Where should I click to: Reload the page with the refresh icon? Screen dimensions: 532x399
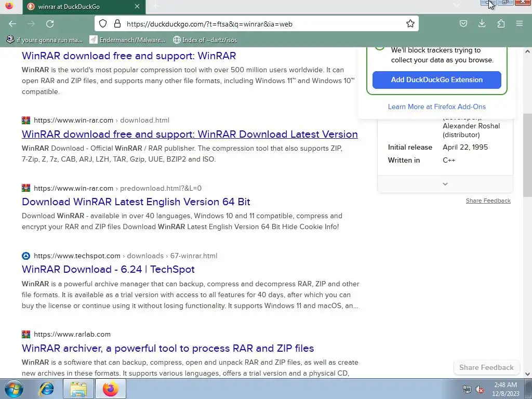pyautogui.click(x=50, y=24)
